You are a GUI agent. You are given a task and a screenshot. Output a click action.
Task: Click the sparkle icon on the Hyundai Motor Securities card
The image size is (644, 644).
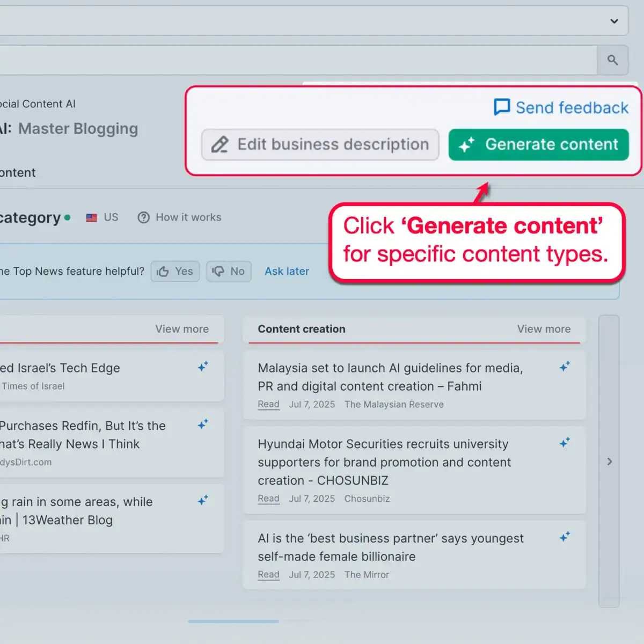565,443
